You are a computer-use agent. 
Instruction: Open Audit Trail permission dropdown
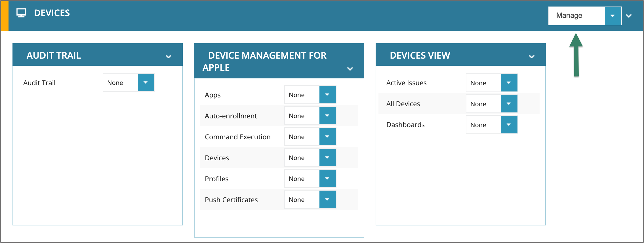(146, 82)
